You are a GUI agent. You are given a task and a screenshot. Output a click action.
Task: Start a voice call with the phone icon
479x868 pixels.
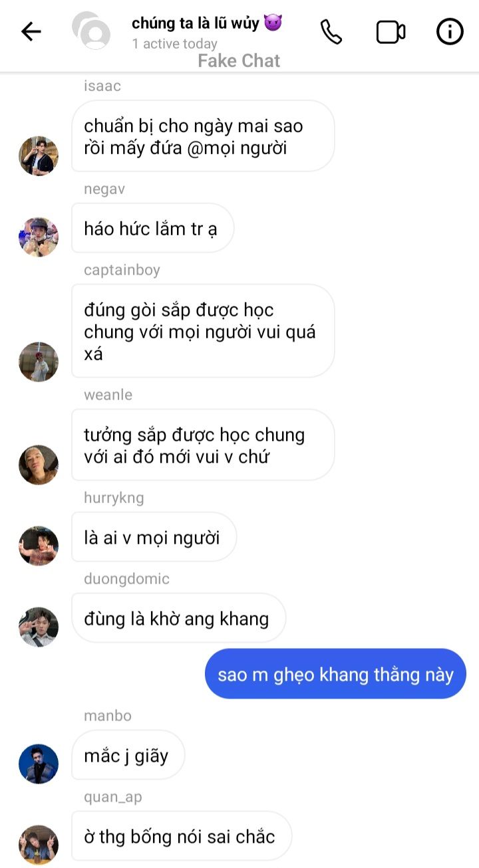point(331,31)
